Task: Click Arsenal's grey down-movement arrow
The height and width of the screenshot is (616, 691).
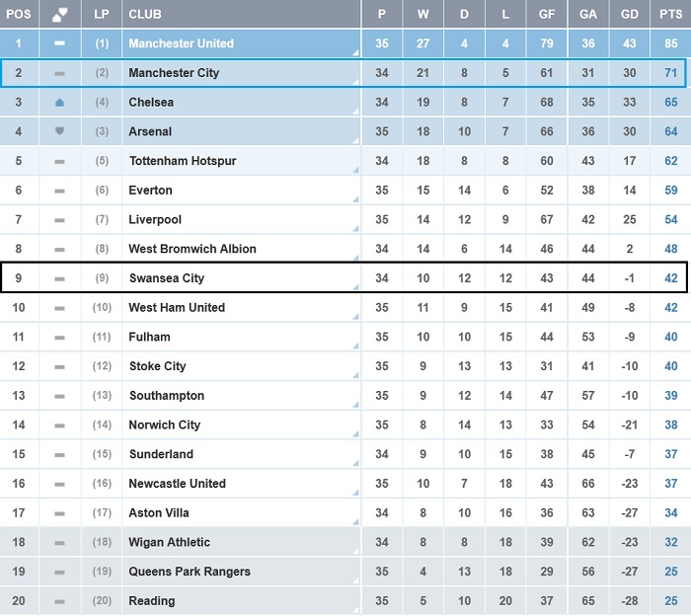Action: pyautogui.click(x=59, y=131)
